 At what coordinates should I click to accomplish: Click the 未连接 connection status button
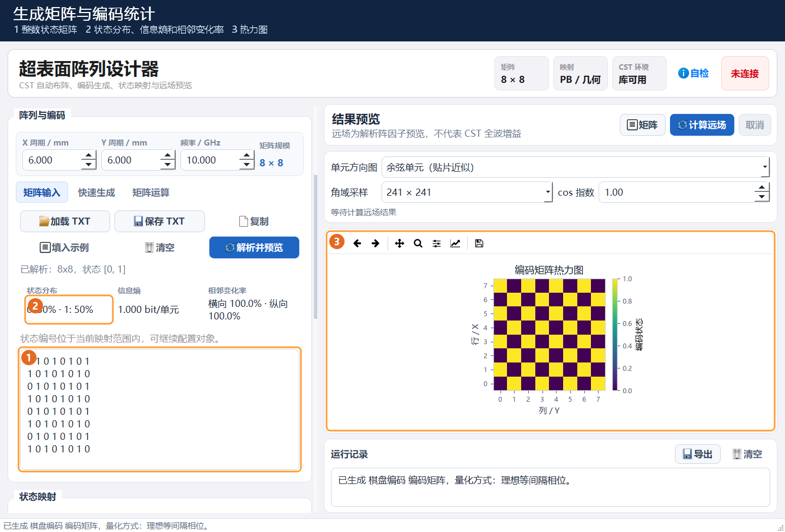click(x=745, y=73)
